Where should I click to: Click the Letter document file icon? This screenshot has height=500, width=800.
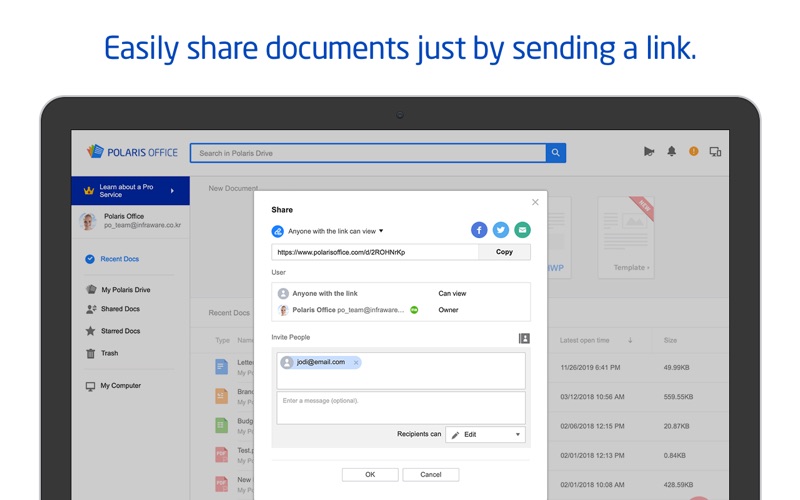pyautogui.click(x=221, y=367)
